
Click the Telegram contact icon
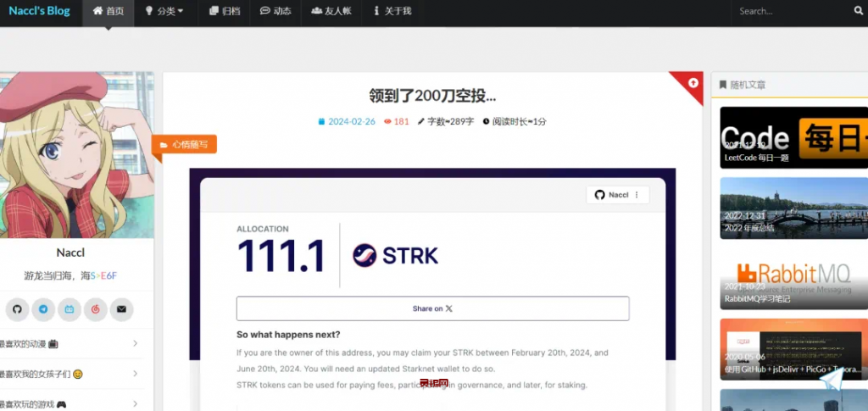(43, 309)
